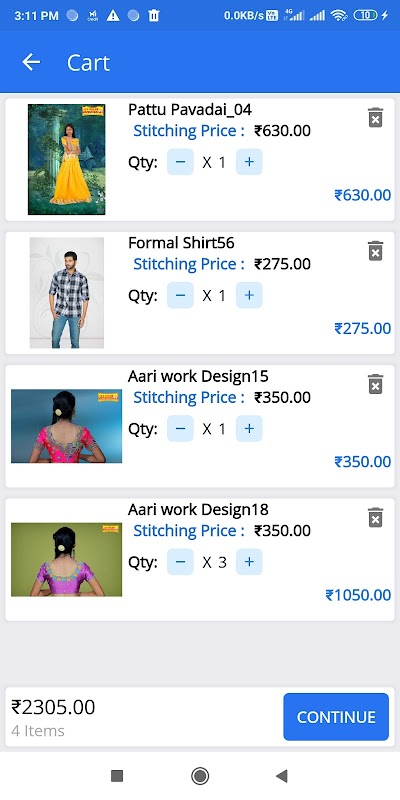Tap the Android home navigation button
400x800 pixels.
200,776
